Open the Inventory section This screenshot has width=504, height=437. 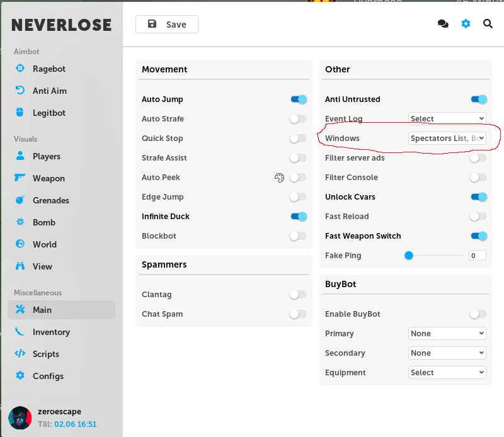point(61,332)
